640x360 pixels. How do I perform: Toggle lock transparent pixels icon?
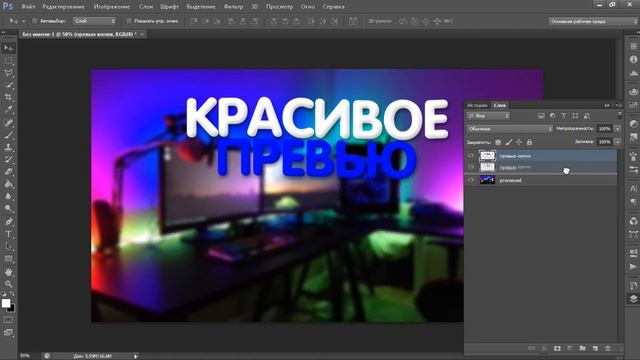tap(498, 142)
